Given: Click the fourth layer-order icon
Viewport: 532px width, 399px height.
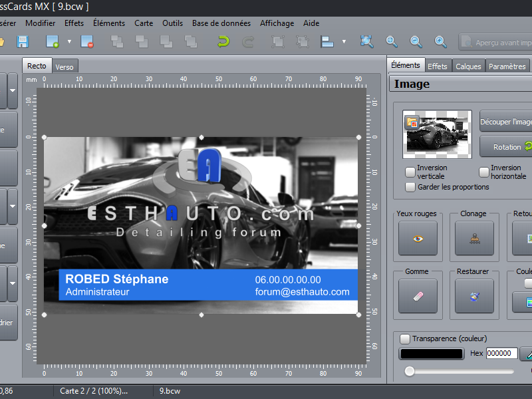Looking at the screenshot, I should pos(191,42).
